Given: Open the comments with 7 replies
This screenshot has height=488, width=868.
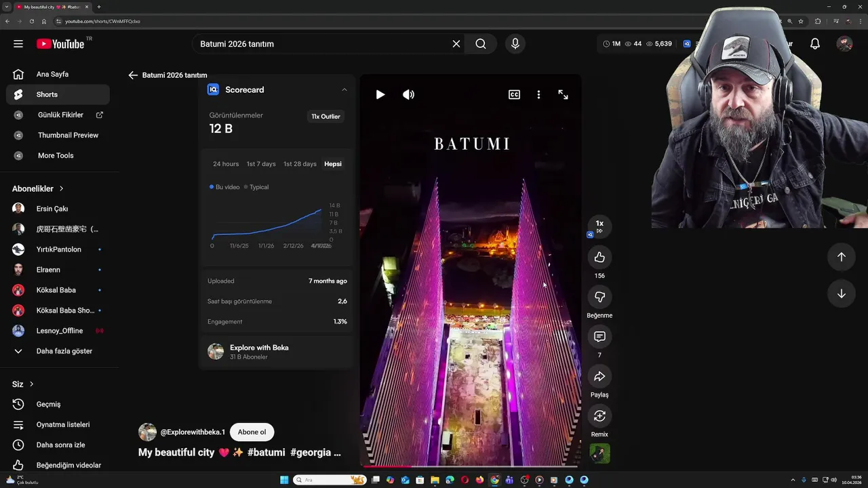Looking at the screenshot, I should coord(599,337).
